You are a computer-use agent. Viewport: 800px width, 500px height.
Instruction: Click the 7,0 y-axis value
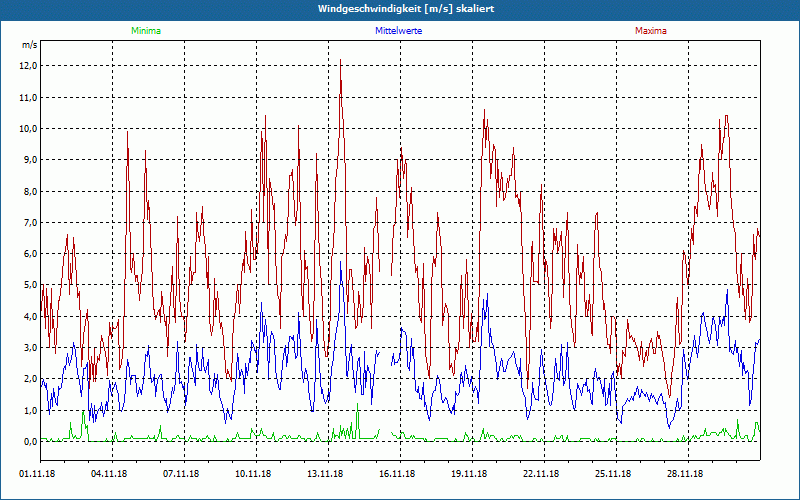click(31, 222)
